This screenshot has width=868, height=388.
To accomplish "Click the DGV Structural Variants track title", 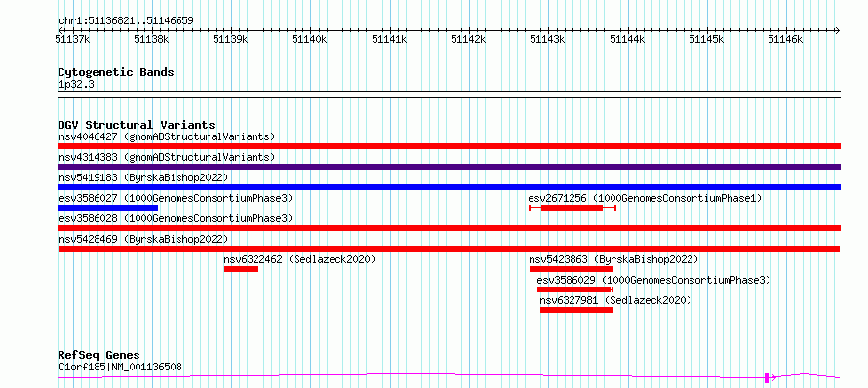I will point(137,125).
